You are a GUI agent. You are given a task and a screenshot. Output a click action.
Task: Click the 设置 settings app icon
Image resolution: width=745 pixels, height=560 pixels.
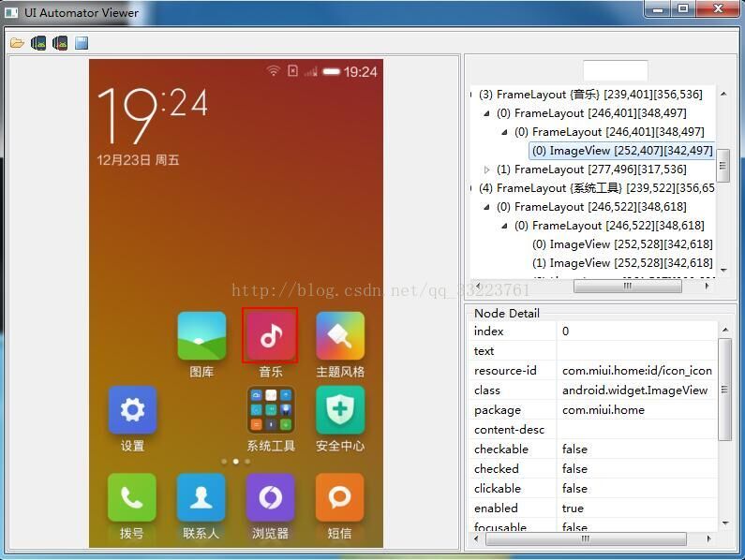[132, 410]
